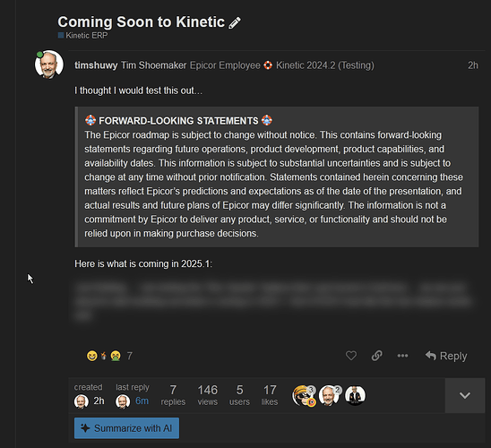The width and height of the screenshot is (491, 448).
Task: Click the nauseated green face reaction
Action: [116, 356]
